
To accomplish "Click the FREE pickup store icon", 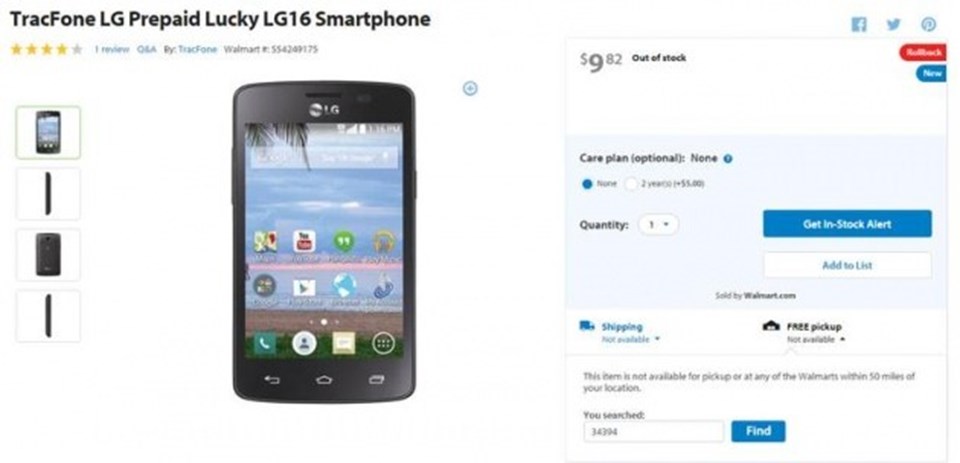I will 771,326.
